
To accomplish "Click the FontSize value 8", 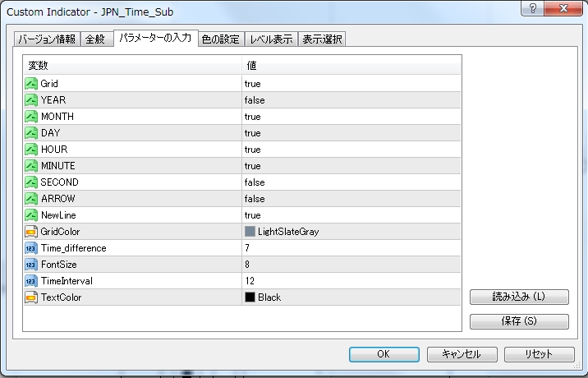I will point(247,265).
